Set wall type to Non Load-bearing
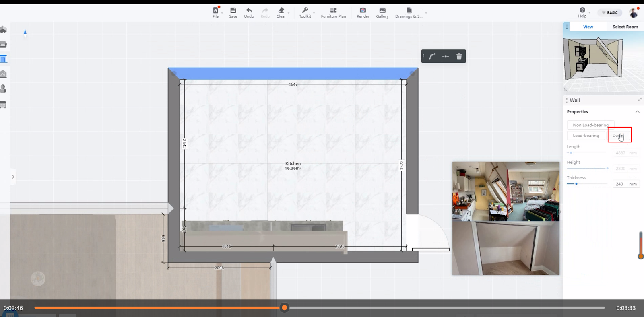Viewport: 644px width, 317px height. pyautogui.click(x=590, y=125)
